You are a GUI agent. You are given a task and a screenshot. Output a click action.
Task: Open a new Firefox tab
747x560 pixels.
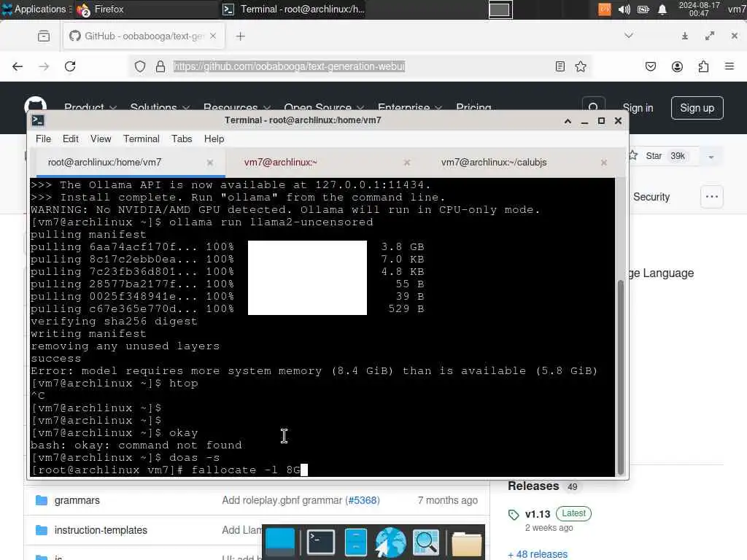240,36
